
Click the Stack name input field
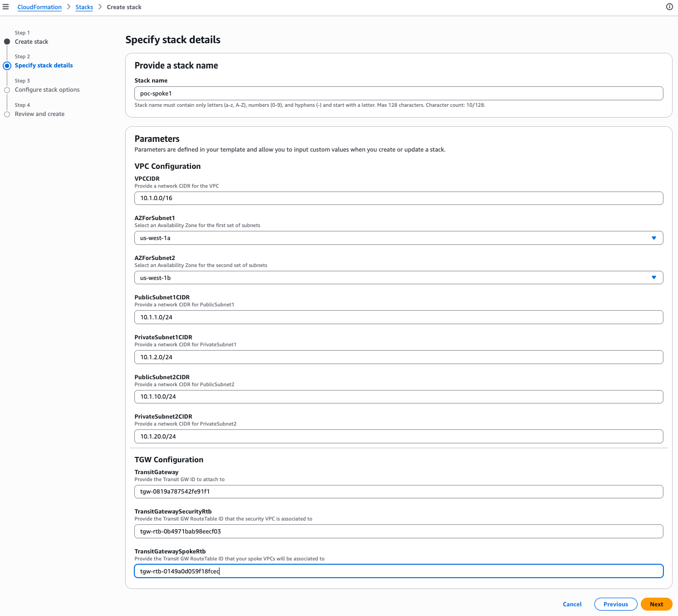point(399,93)
